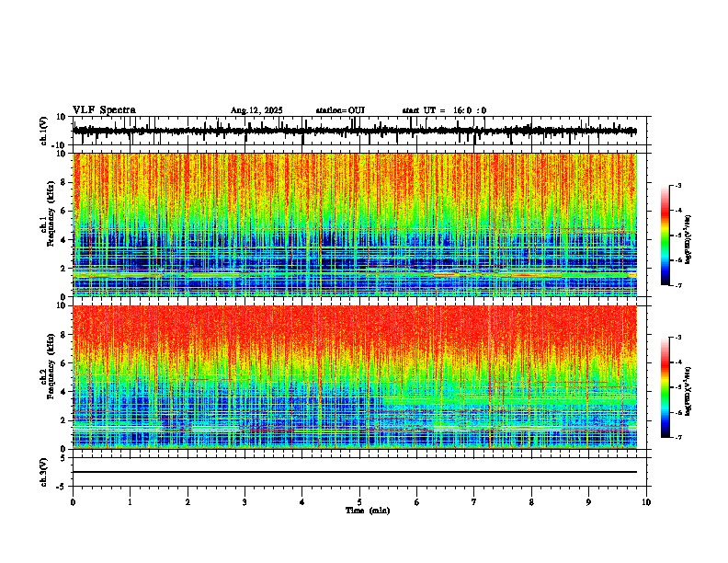Click the "-3" value atop ch.1 color scale
This screenshot has height=563, width=728.
coord(678,185)
